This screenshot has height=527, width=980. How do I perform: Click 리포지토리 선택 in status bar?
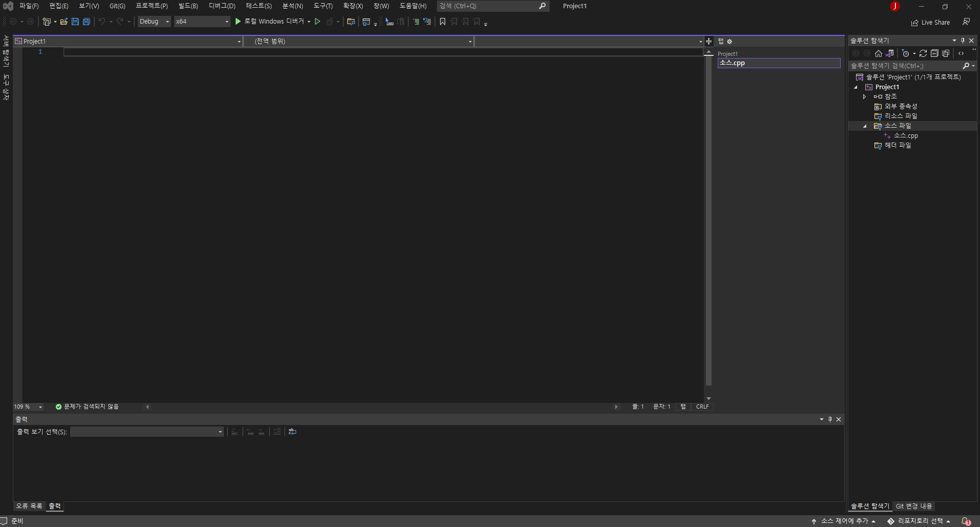point(919,521)
